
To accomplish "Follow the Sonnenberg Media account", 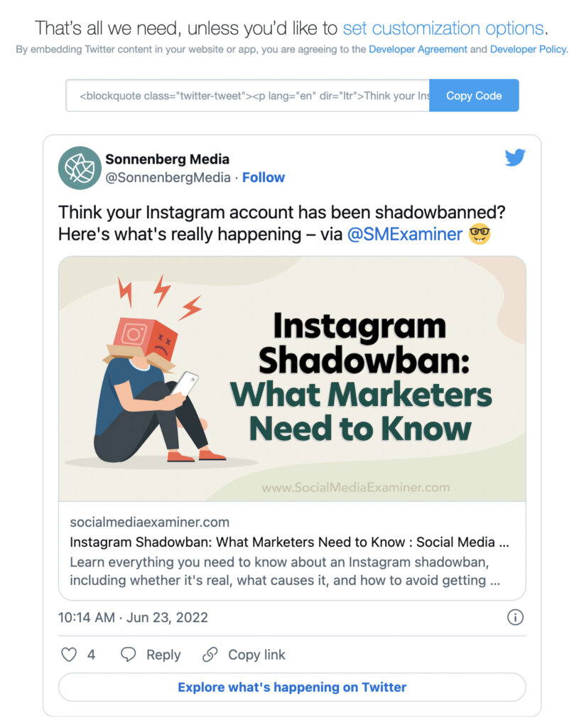I will [264, 177].
